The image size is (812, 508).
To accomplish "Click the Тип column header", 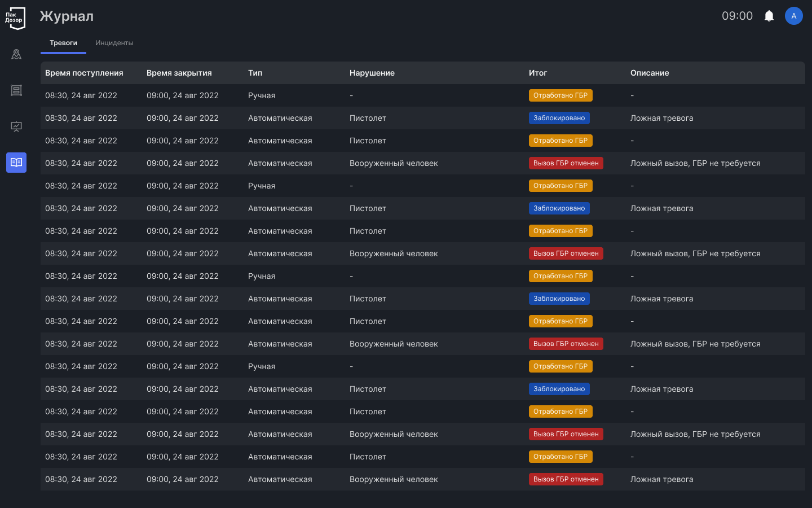I will (x=255, y=73).
